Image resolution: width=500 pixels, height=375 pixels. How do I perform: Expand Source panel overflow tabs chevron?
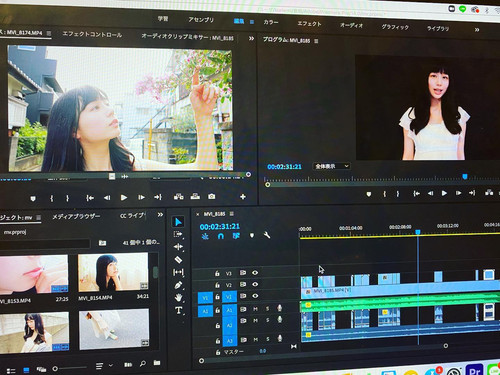click(251, 38)
